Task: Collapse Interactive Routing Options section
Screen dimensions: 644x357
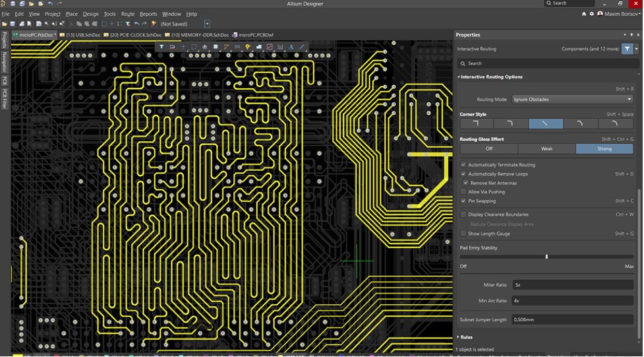Action: [x=459, y=77]
